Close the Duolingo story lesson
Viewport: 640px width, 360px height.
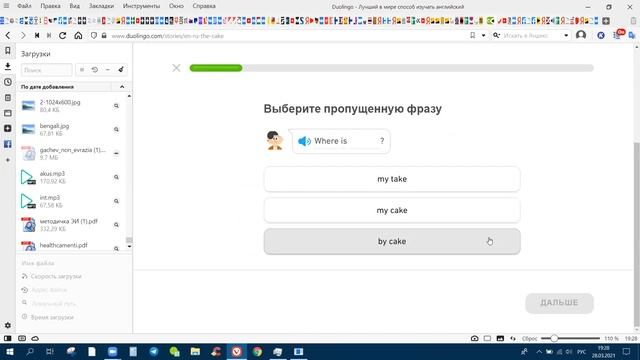tap(176, 68)
